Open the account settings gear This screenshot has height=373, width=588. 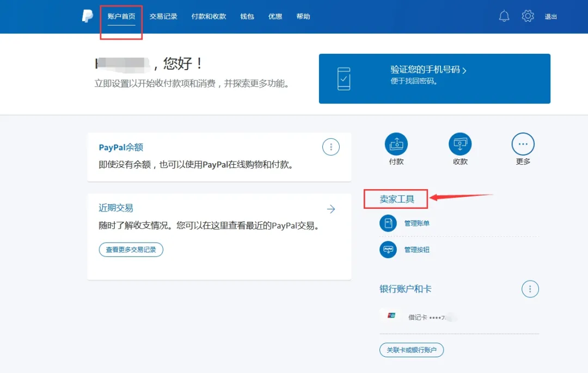point(527,16)
